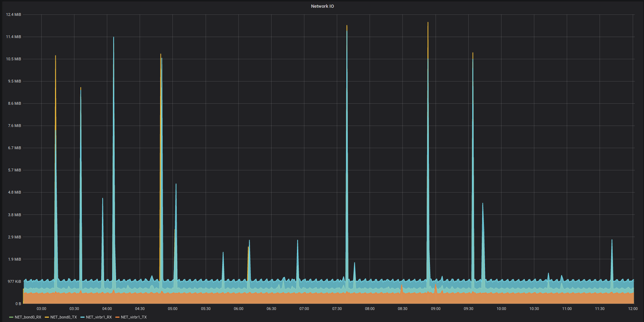Toggle the NET_virbr1_RX series in the legend
The width and height of the screenshot is (644, 322).
click(99, 317)
